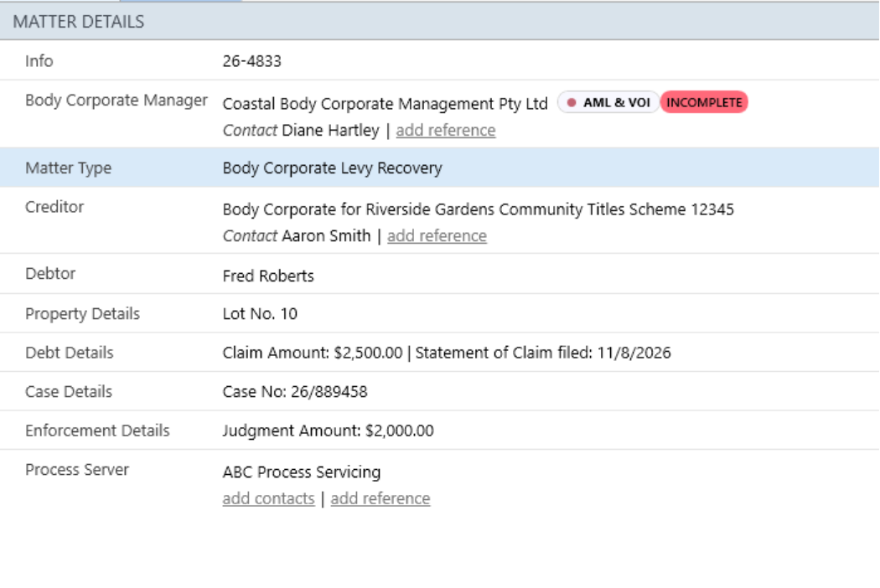Select Case No 26/889458
This screenshot has width=880, height=588.
pyautogui.click(x=295, y=392)
